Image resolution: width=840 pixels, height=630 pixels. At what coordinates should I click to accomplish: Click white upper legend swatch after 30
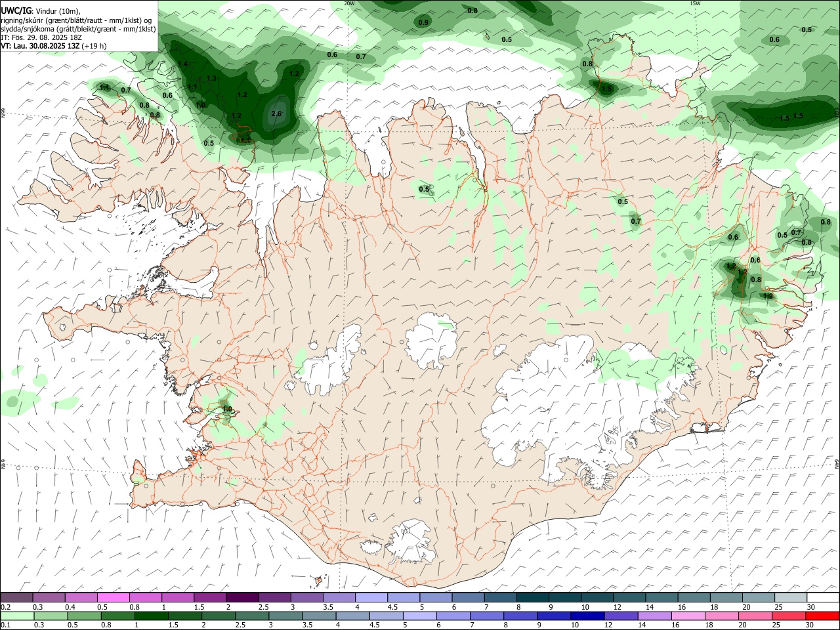point(823,597)
